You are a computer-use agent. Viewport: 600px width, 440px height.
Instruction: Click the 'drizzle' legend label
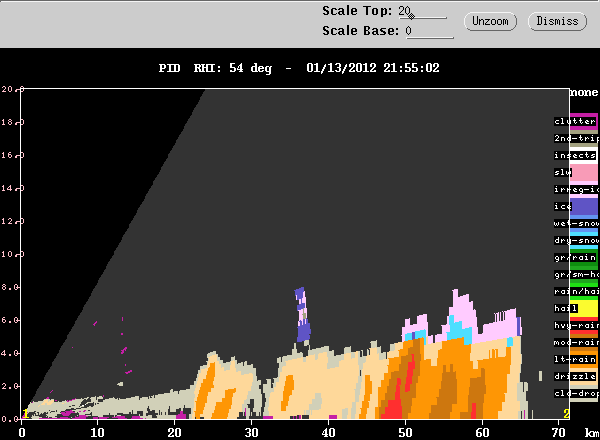point(575,376)
